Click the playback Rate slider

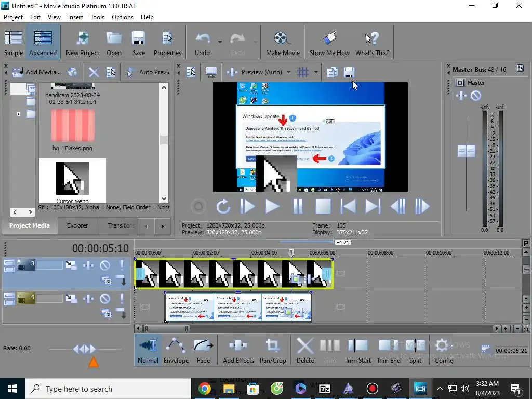85,349
